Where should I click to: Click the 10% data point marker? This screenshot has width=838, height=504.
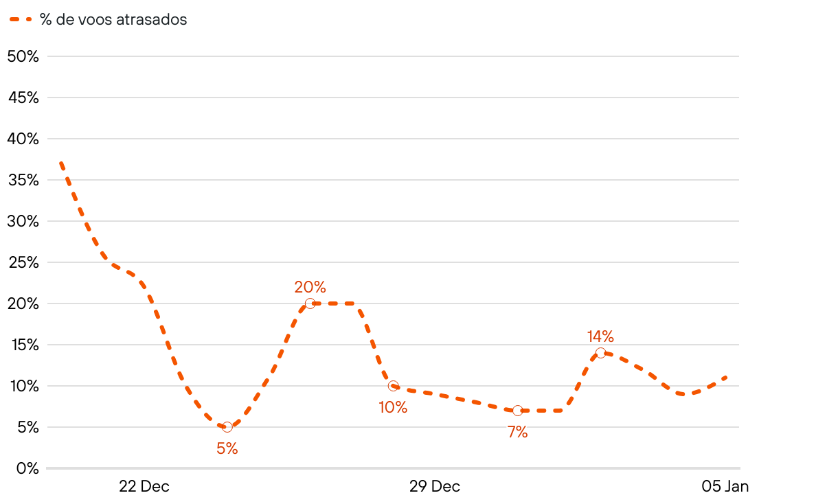pos(393,386)
